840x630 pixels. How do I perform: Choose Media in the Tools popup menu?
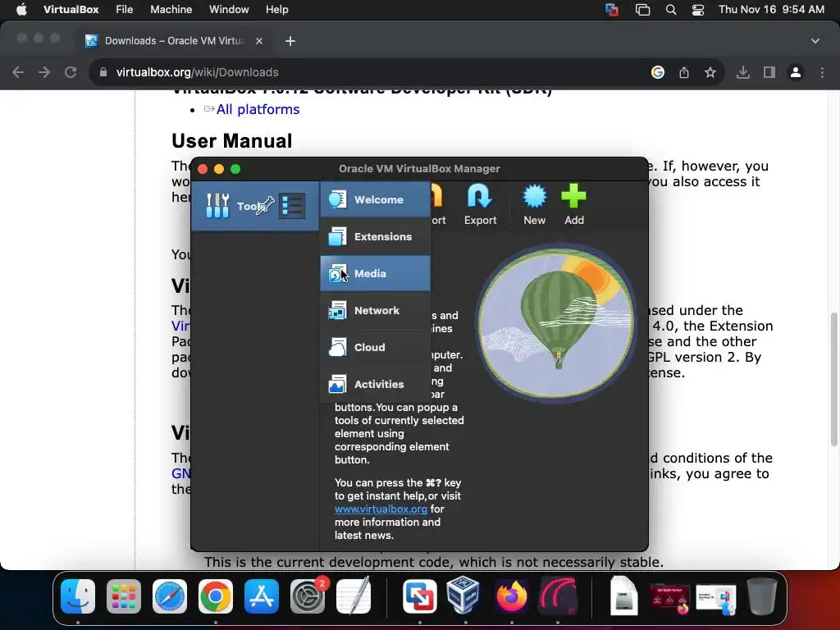coord(375,273)
